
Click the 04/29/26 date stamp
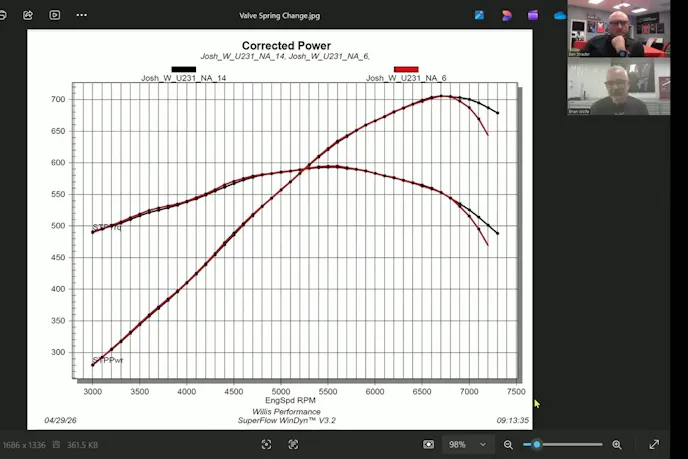61,420
